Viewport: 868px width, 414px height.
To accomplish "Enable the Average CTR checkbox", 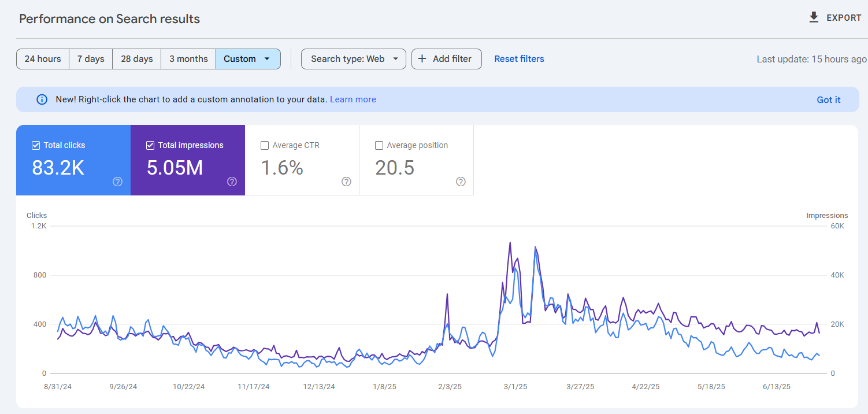I will click(264, 145).
